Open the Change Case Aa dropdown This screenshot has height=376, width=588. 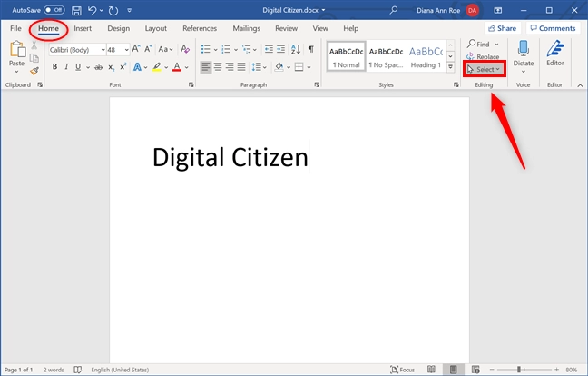point(165,49)
